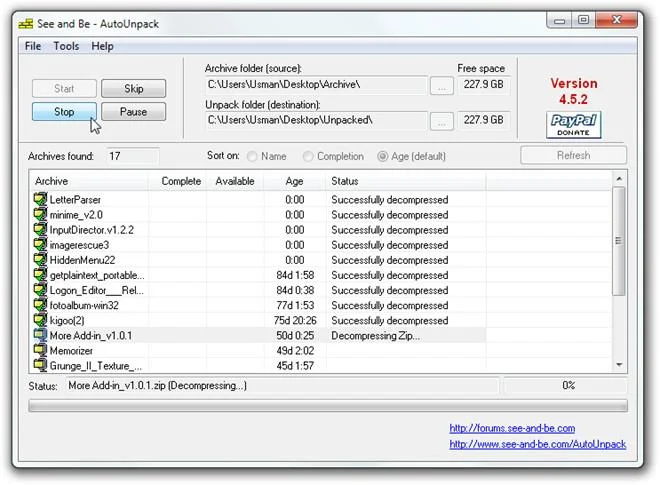This screenshot has height=485, width=660.
Task: Click the LetterParser archive icon
Action: coord(40,199)
